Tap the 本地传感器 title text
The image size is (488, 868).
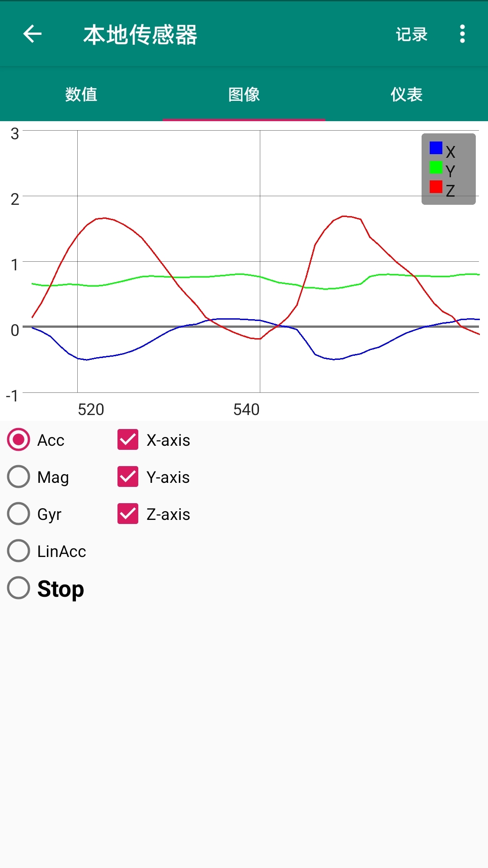click(140, 35)
